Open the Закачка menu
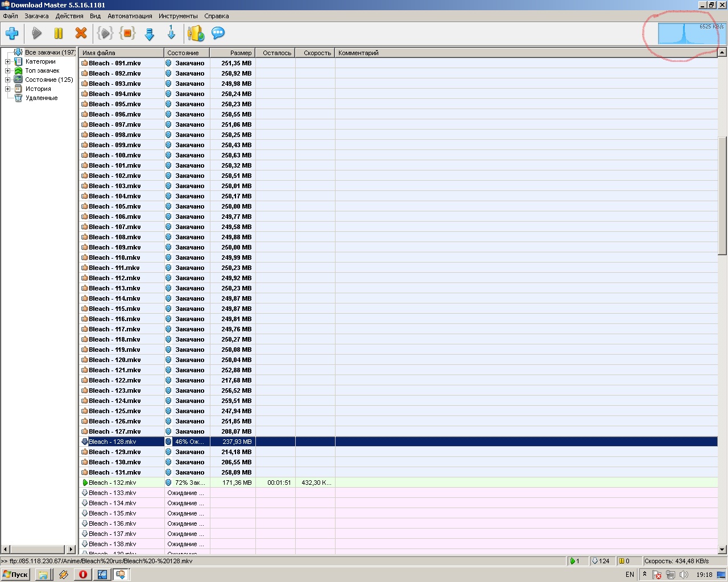 (36, 16)
